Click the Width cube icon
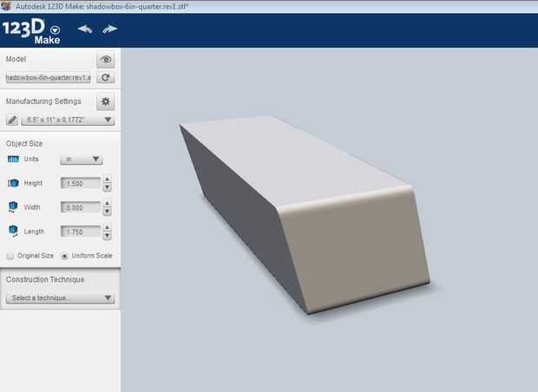Screen dimensions: 538x392 point(13,206)
